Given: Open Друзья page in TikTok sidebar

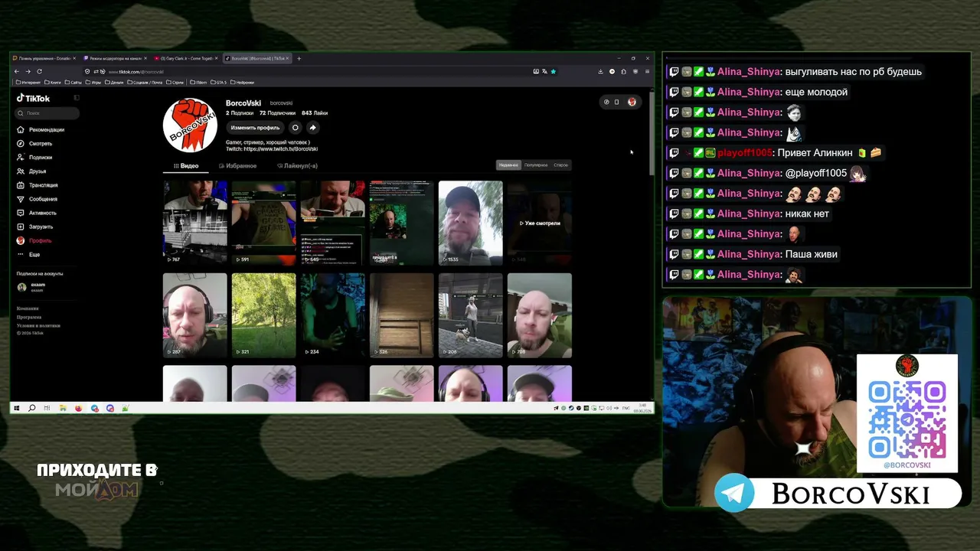Looking at the screenshot, I should tap(31, 171).
